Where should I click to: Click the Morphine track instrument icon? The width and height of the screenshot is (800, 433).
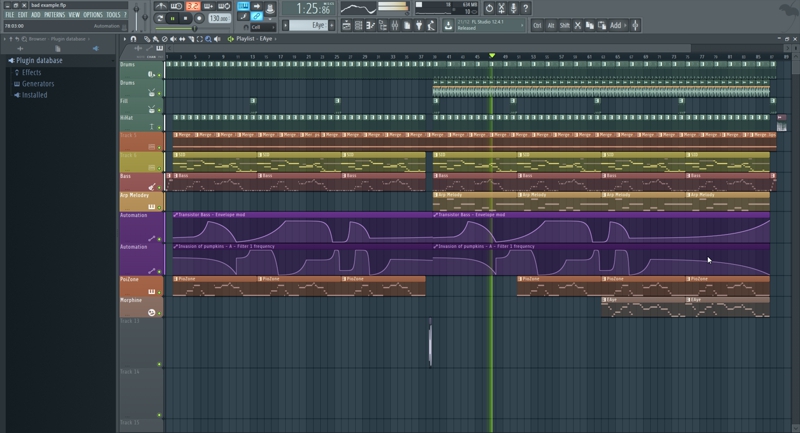point(152,313)
